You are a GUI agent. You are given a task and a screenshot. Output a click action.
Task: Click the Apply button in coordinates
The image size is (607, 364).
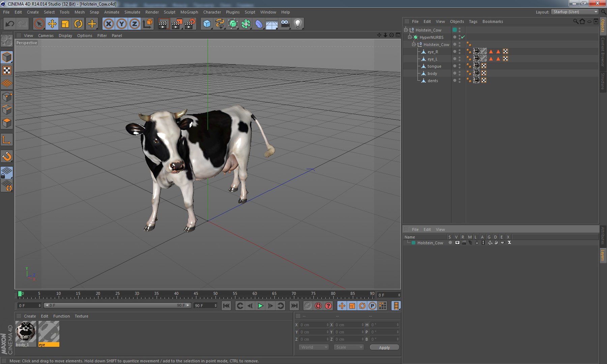[x=384, y=347]
